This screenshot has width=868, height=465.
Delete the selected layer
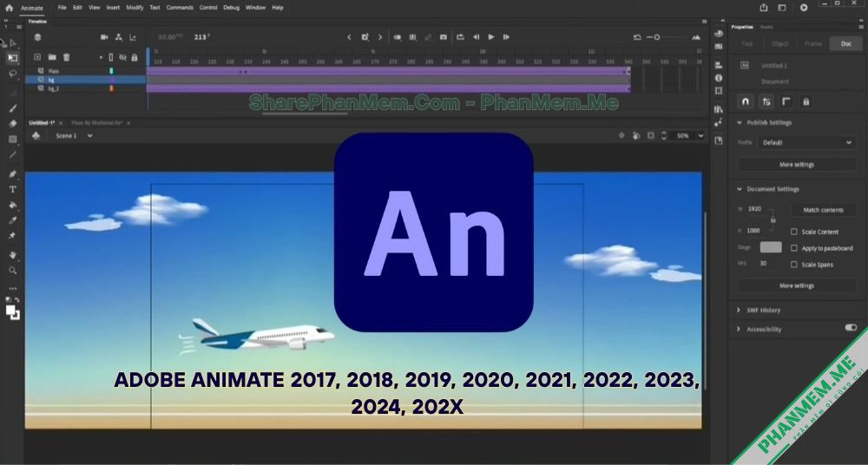pyautogui.click(x=67, y=57)
